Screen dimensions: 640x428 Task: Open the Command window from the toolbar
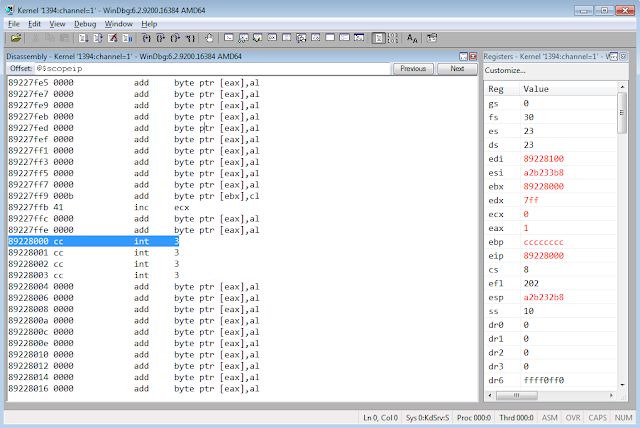tap(229, 37)
